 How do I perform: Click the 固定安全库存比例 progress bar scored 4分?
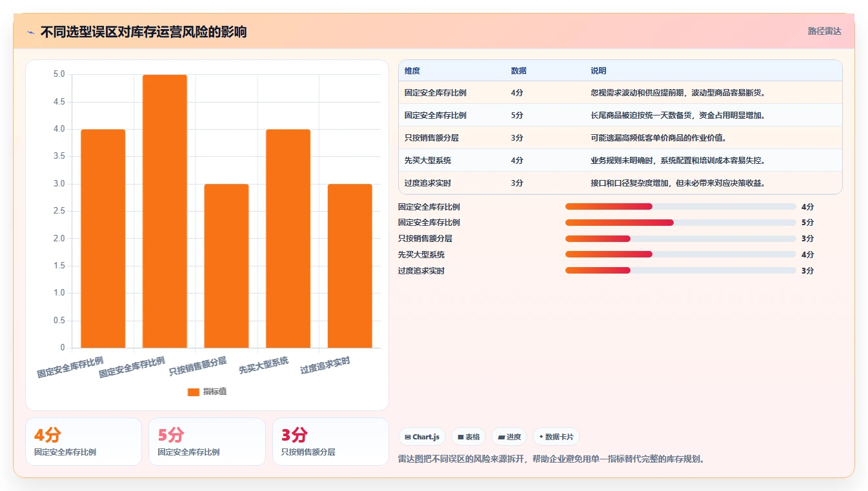(x=681, y=206)
